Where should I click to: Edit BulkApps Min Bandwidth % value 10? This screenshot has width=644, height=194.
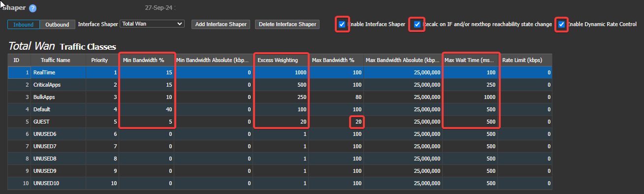coord(147,97)
